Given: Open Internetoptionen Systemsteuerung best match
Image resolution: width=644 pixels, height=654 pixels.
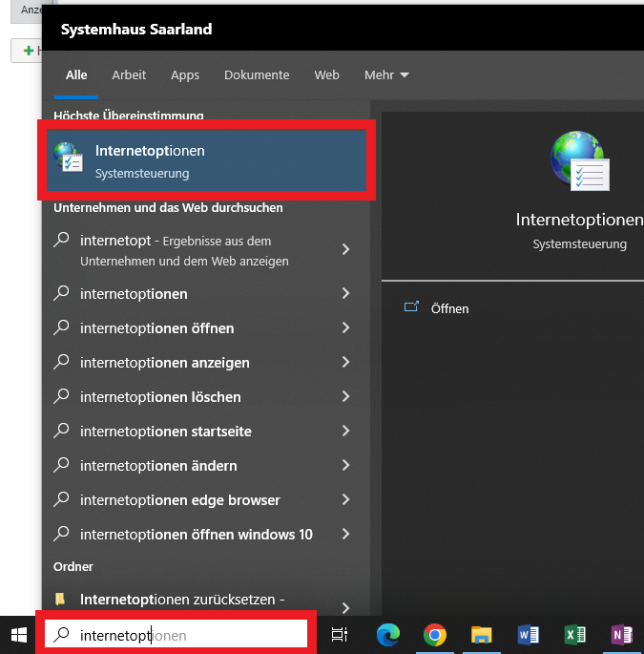Looking at the screenshot, I should [x=206, y=160].
